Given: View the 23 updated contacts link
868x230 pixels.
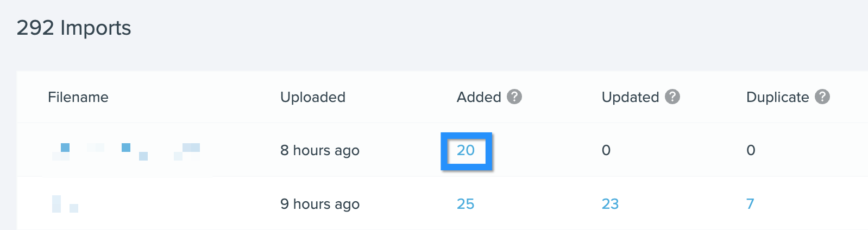Looking at the screenshot, I should 610,204.
